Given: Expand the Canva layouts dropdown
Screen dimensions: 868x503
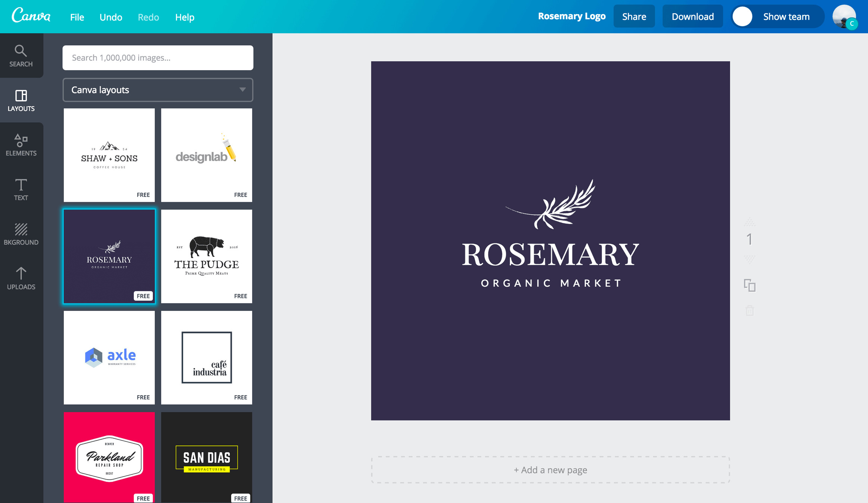Looking at the screenshot, I should [242, 90].
